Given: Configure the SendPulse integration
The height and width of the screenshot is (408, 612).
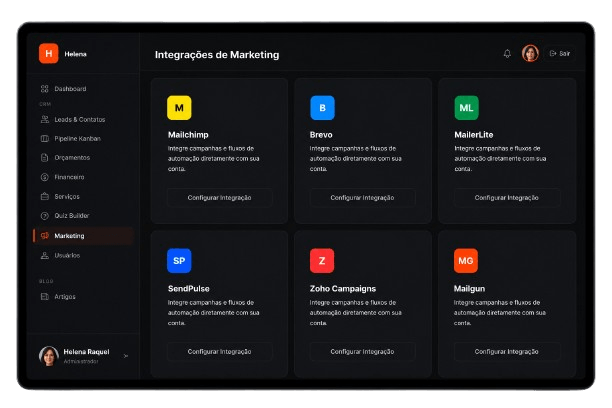Looking at the screenshot, I should pyautogui.click(x=220, y=351).
